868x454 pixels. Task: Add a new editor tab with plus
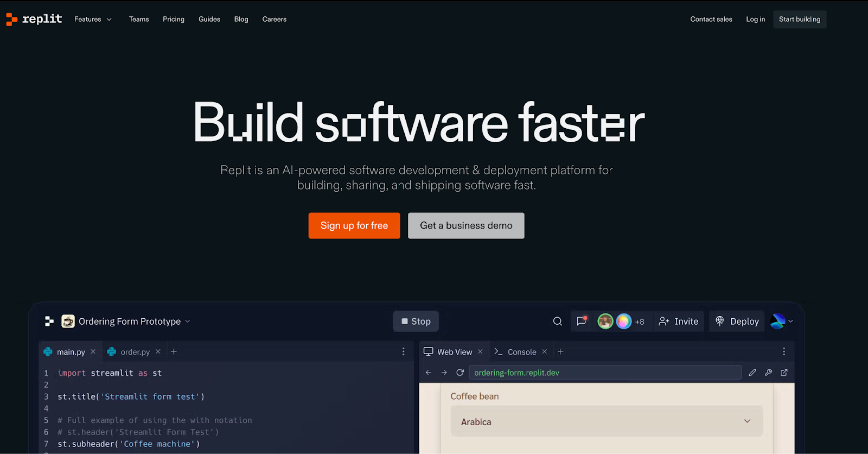174,351
